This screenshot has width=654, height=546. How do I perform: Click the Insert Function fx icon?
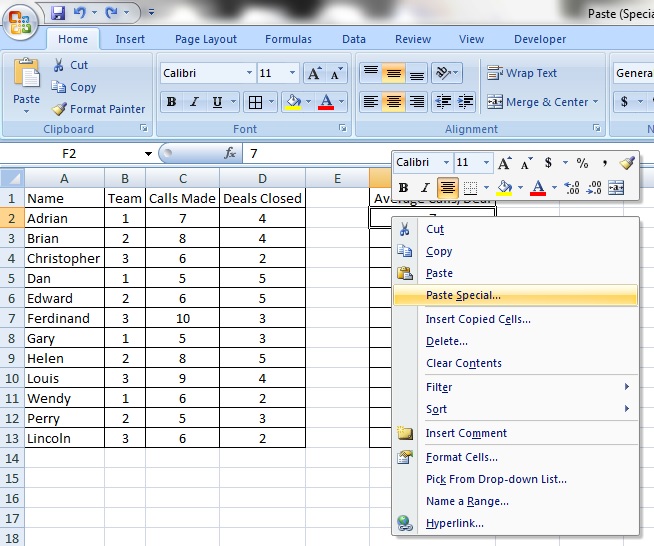230,153
